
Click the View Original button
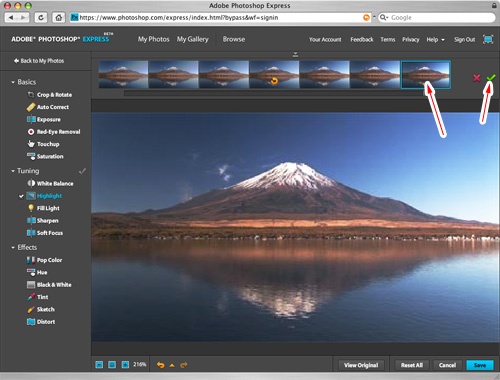click(361, 365)
